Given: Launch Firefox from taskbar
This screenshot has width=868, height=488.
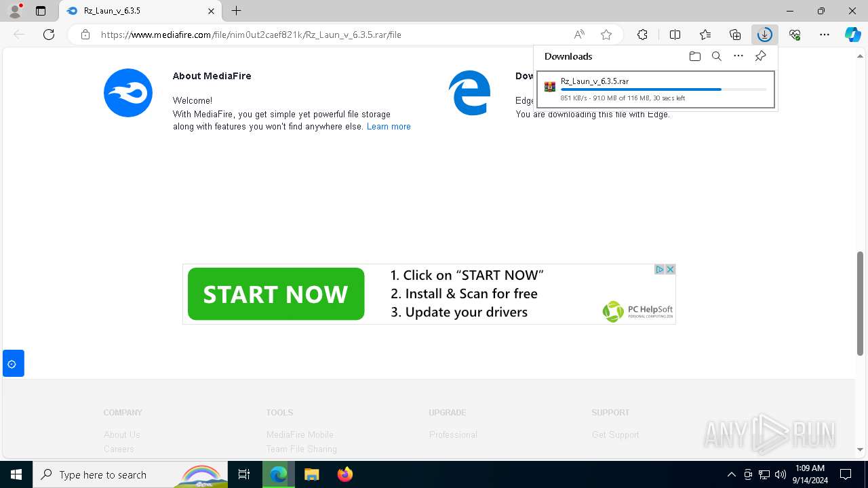Looking at the screenshot, I should click(x=344, y=474).
